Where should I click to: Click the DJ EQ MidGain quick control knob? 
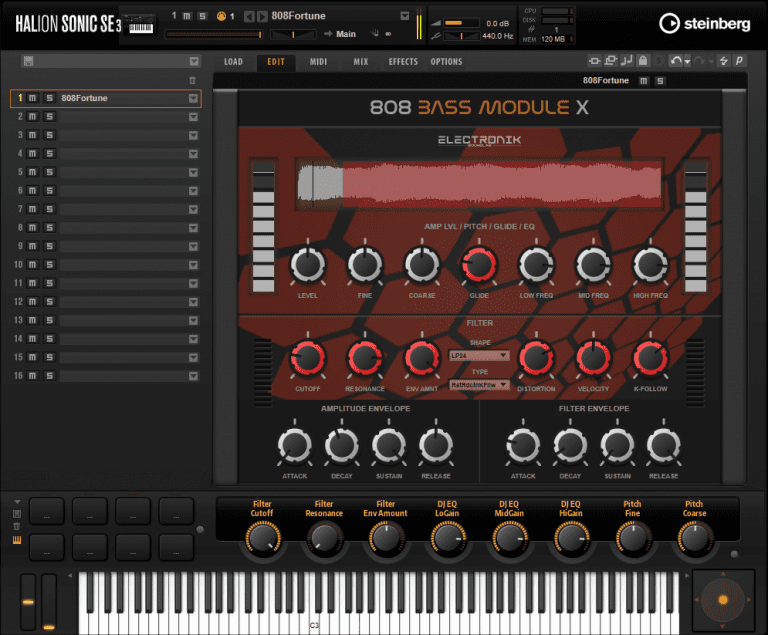(x=509, y=538)
